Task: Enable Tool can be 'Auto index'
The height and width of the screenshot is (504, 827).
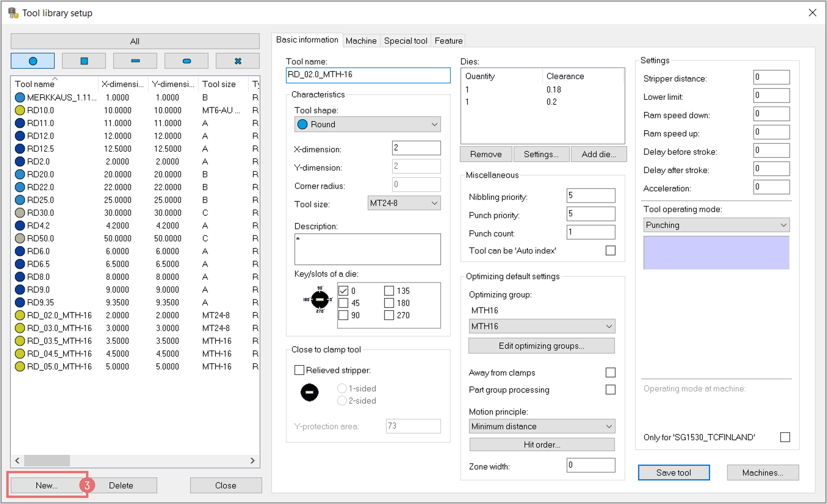Action: pos(610,251)
